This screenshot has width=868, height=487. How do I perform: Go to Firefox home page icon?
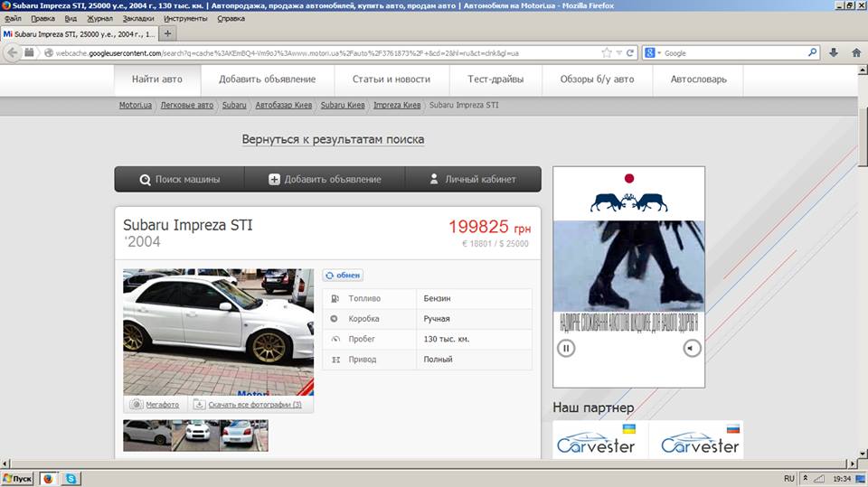point(856,52)
